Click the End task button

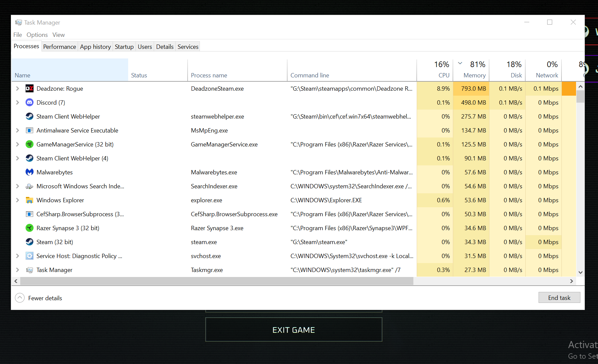tap(559, 298)
